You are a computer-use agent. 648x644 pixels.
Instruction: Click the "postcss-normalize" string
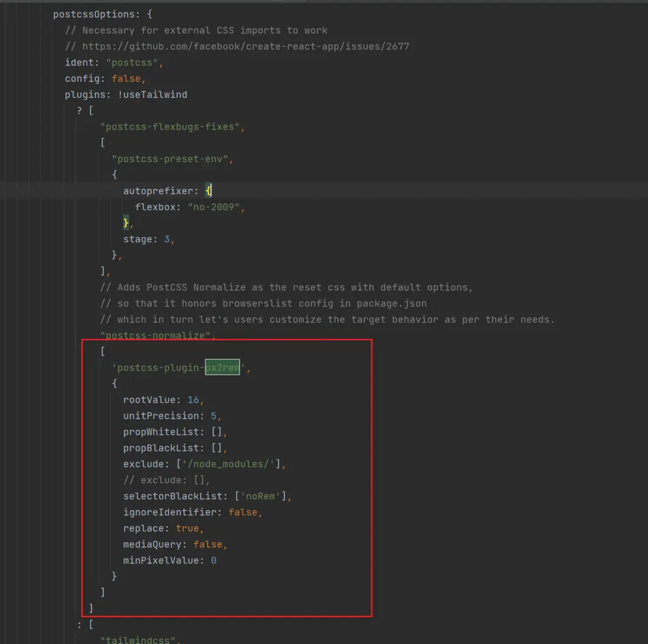coord(155,335)
